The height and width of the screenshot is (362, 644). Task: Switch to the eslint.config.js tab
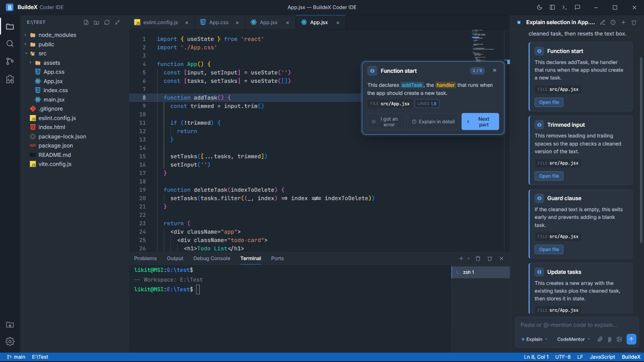click(160, 23)
